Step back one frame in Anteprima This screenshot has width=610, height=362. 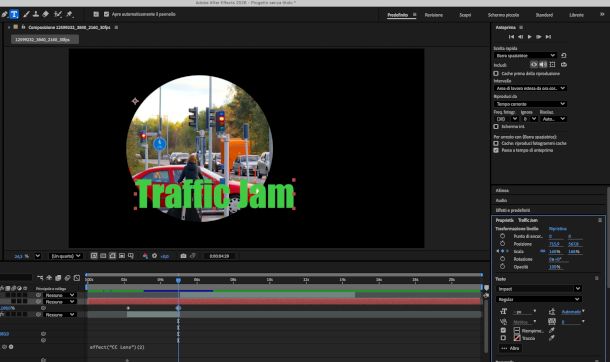pos(520,37)
